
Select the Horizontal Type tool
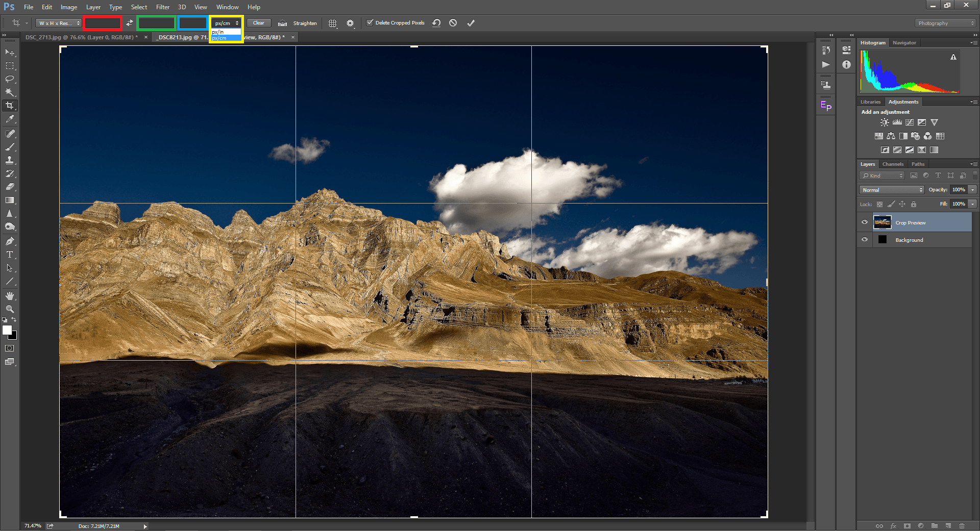(10, 255)
